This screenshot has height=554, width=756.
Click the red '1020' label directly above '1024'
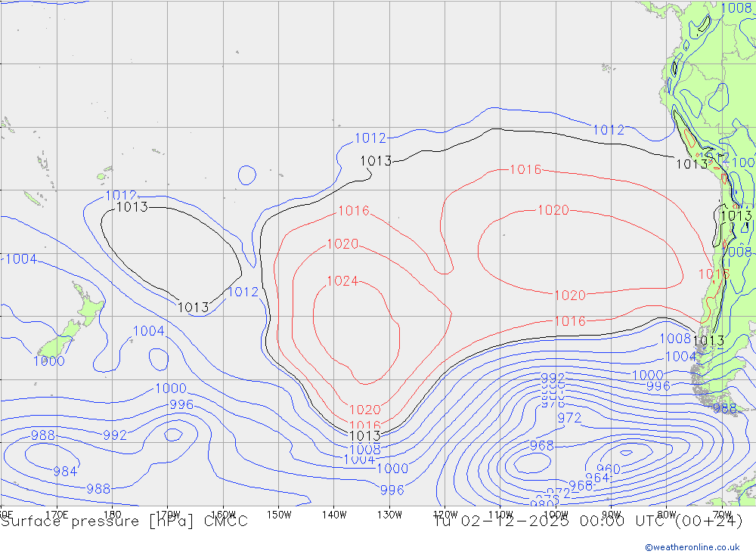(x=342, y=243)
